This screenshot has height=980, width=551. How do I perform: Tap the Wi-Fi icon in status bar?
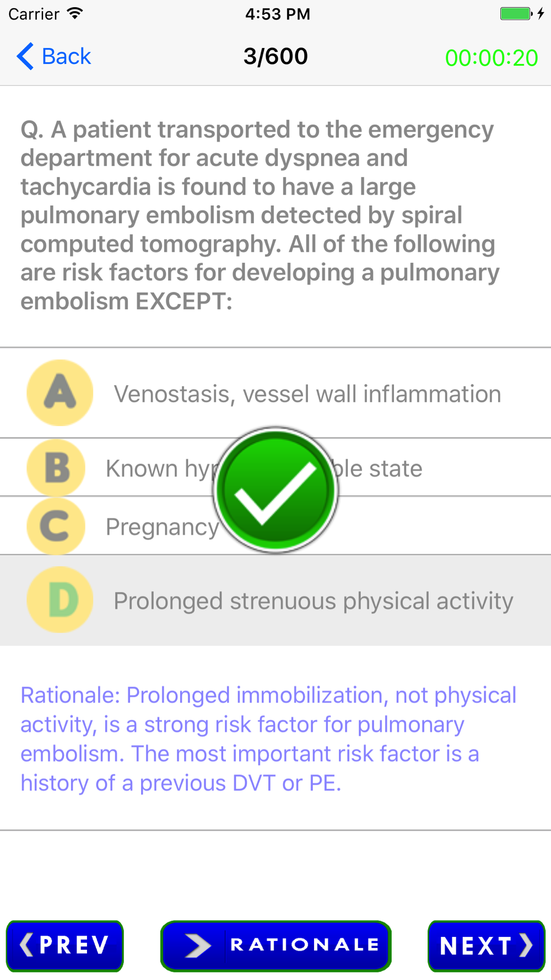(x=75, y=13)
